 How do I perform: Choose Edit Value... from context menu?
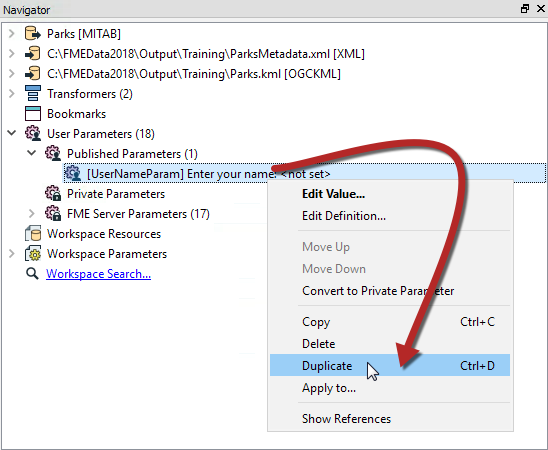(x=390, y=194)
